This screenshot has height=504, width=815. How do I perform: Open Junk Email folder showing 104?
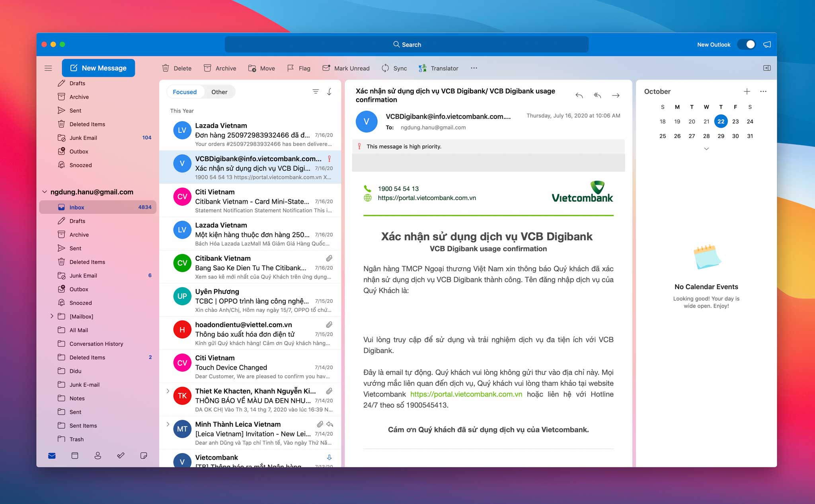pyautogui.click(x=98, y=138)
